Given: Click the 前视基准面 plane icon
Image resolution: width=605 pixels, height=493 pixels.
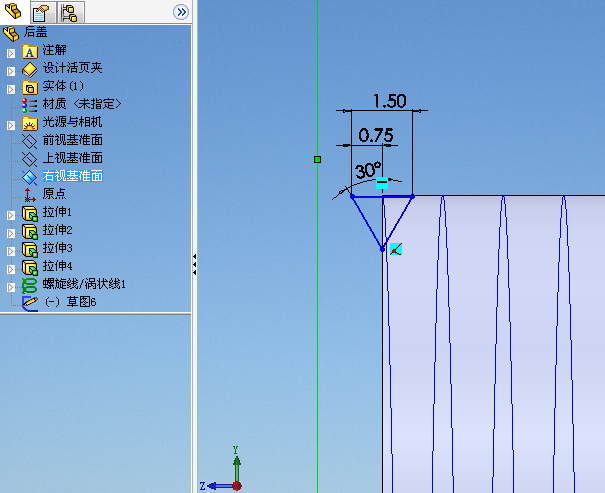Looking at the screenshot, I should (30, 141).
